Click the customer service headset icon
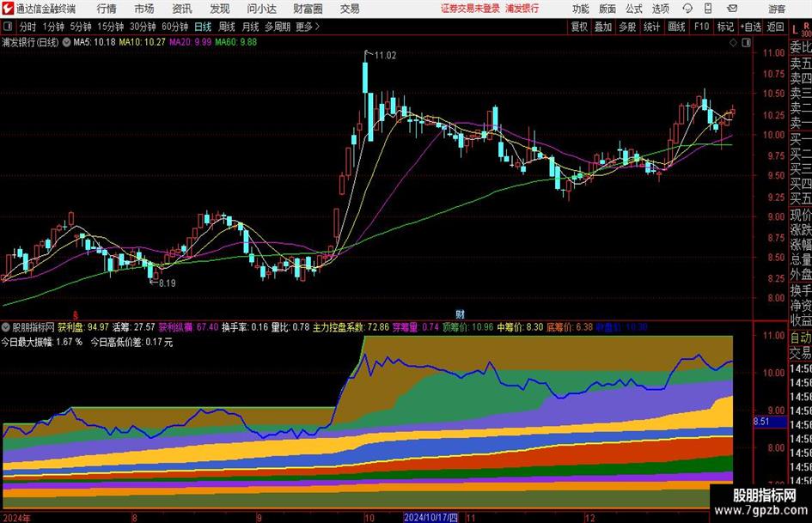The width and height of the screenshot is (812, 523). 687,9
